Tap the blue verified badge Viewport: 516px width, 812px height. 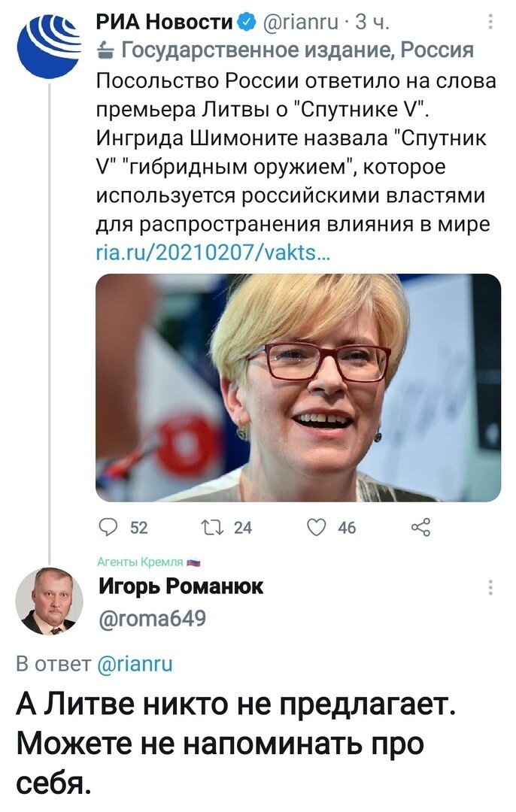pyautogui.click(x=246, y=23)
